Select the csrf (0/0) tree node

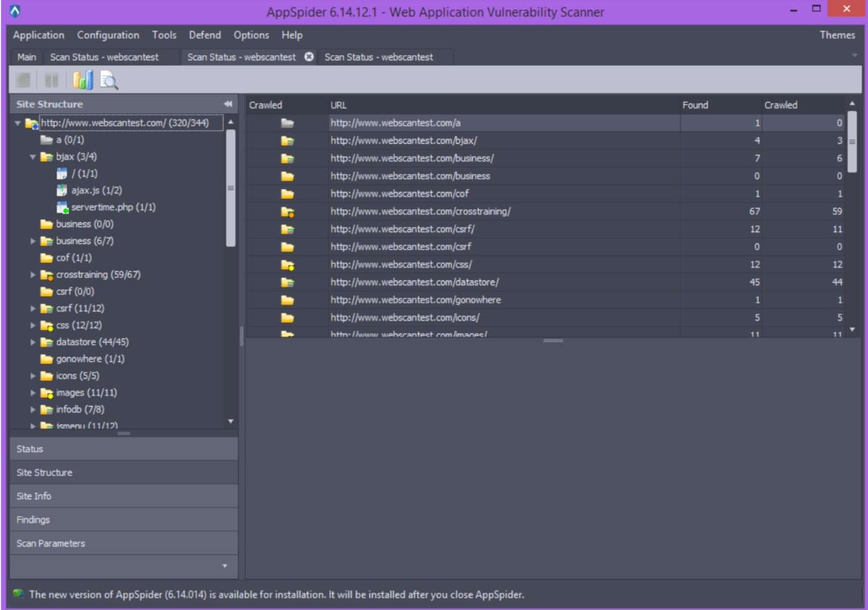(75, 291)
